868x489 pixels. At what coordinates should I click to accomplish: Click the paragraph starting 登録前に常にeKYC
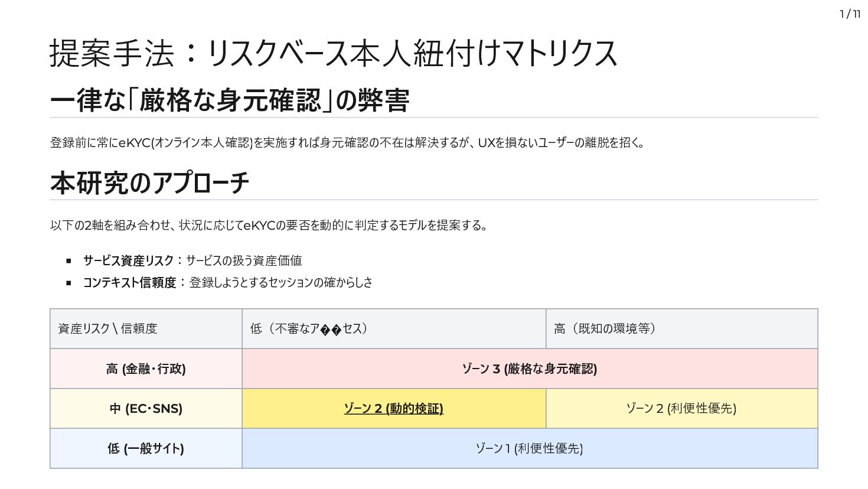[x=348, y=143]
